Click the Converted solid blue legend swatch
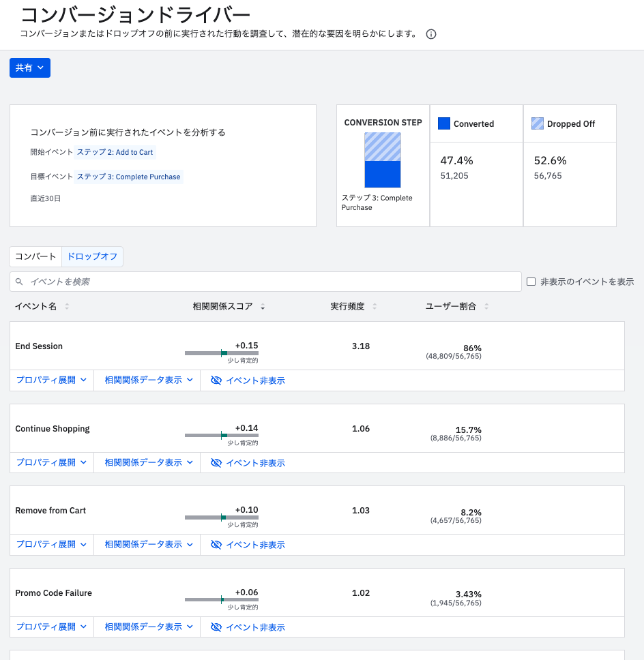The image size is (644, 660). coord(444,123)
